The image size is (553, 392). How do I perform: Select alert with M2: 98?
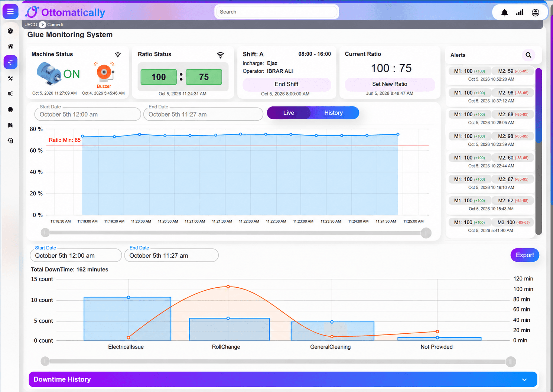coord(491,140)
